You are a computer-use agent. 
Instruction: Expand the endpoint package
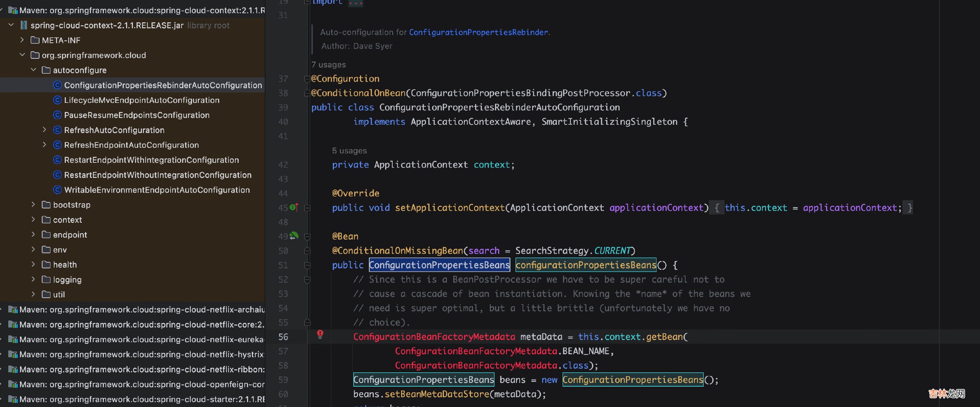click(34, 234)
